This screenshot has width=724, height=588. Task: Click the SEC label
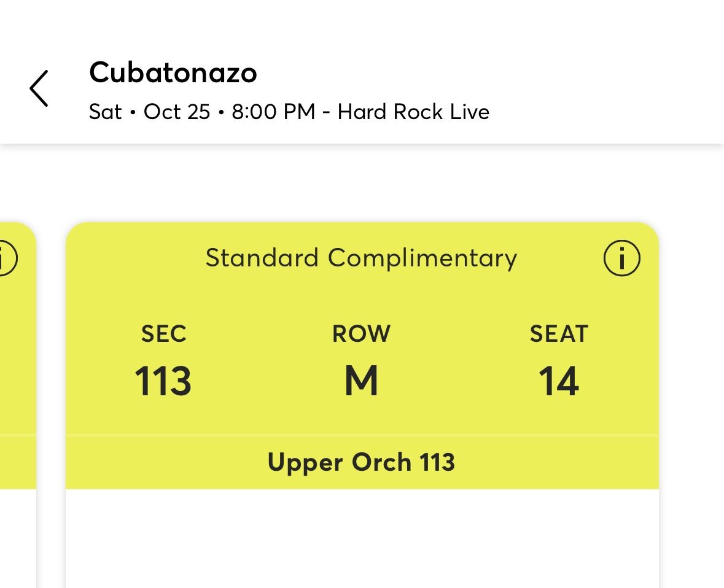click(x=163, y=334)
